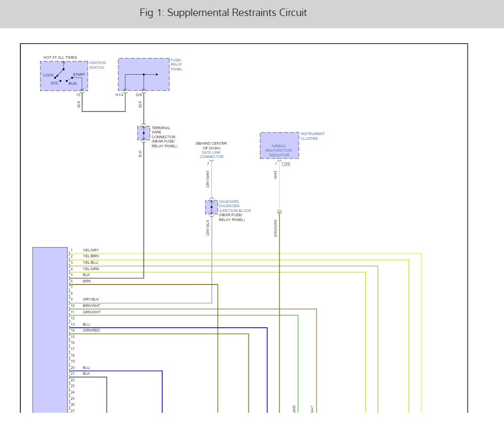Image resolution: width=504 pixels, height=425 pixels.
Task: Click the H1/4 terminal label
Action: [119, 95]
